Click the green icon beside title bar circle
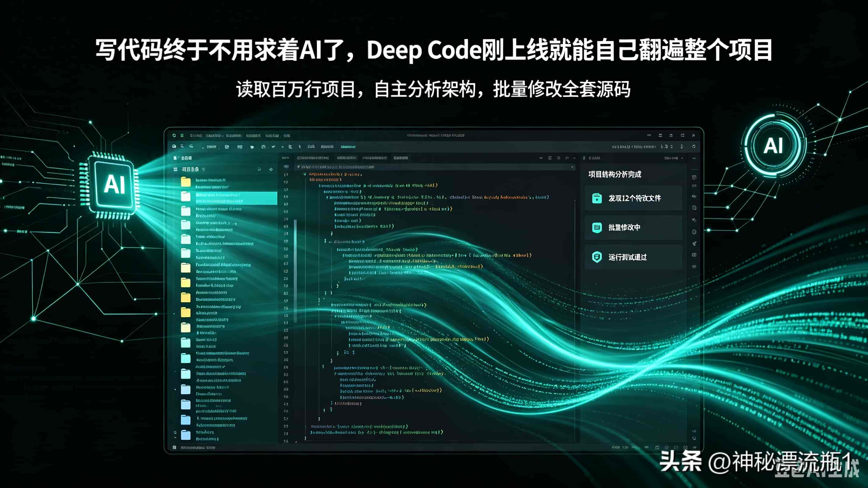 (x=182, y=135)
